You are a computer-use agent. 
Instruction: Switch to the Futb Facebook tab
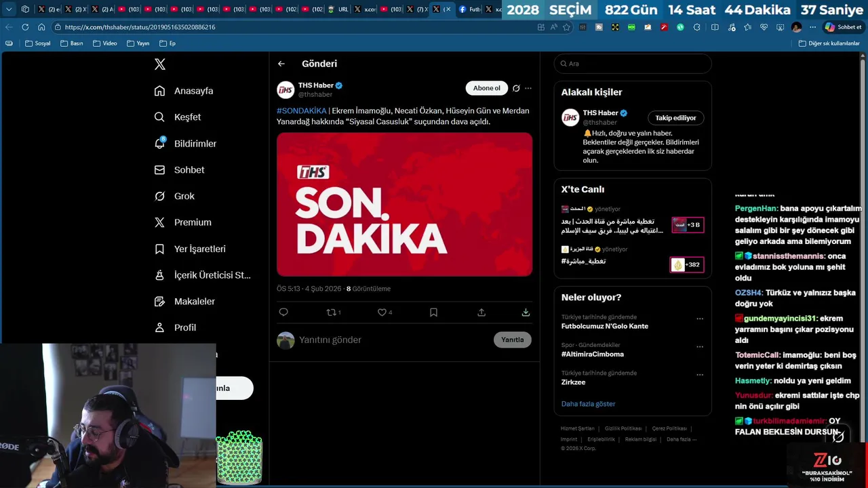click(x=470, y=9)
